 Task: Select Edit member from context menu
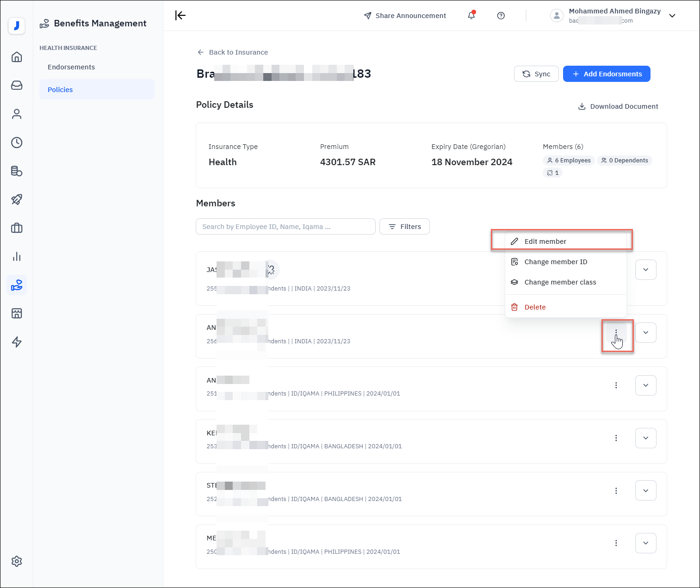[545, 241]
